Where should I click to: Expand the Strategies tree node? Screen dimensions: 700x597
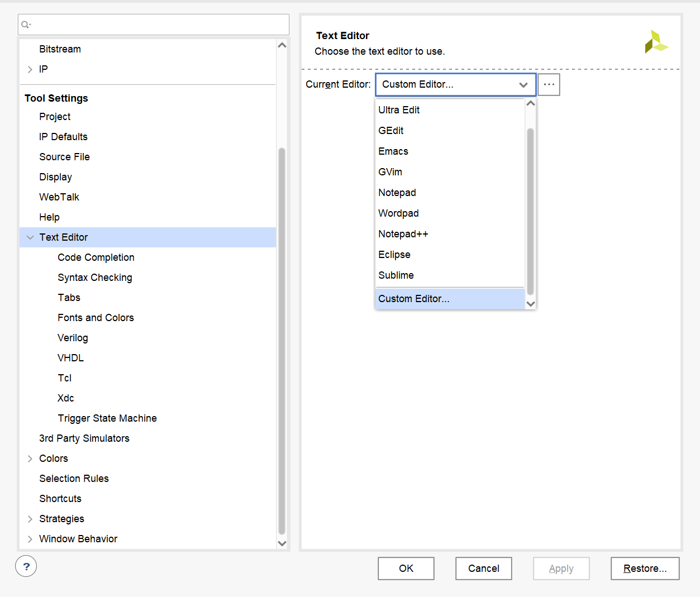(x=30, y=519)
